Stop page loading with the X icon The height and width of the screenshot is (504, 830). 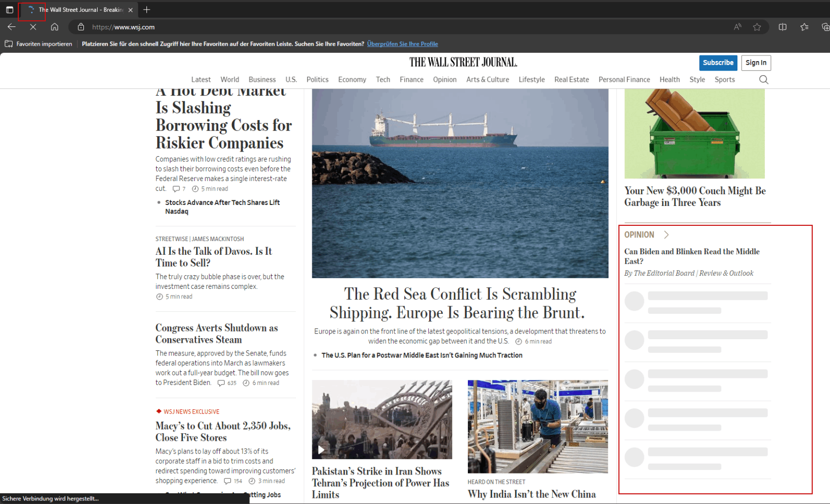[x=33, y=27]
